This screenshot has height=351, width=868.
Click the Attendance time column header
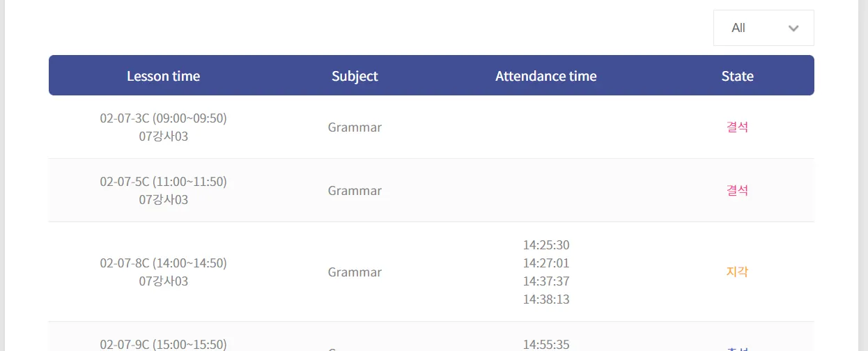(545, 76)
